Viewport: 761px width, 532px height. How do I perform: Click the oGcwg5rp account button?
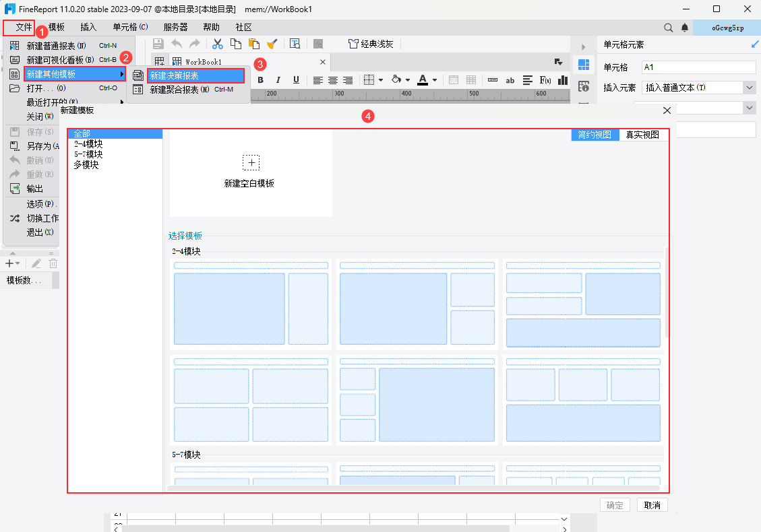click(727, 28)
